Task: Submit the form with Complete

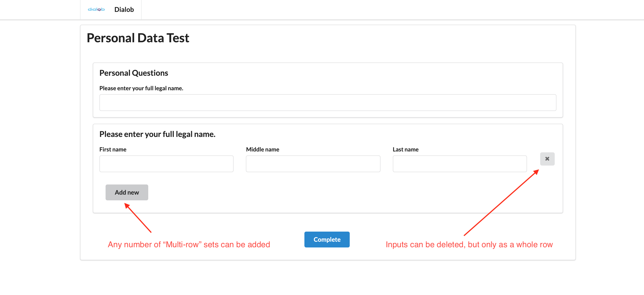Action: pos(327,239)
